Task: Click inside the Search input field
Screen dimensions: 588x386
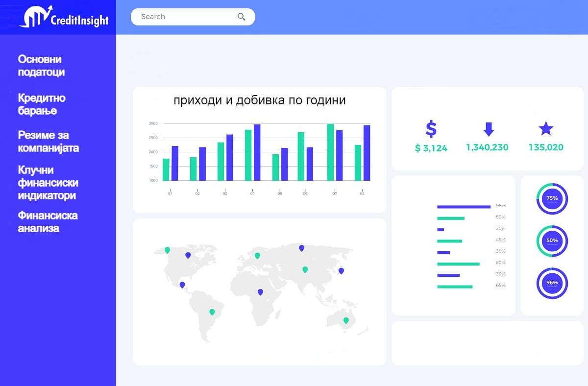Action: (x=186, y=17)
